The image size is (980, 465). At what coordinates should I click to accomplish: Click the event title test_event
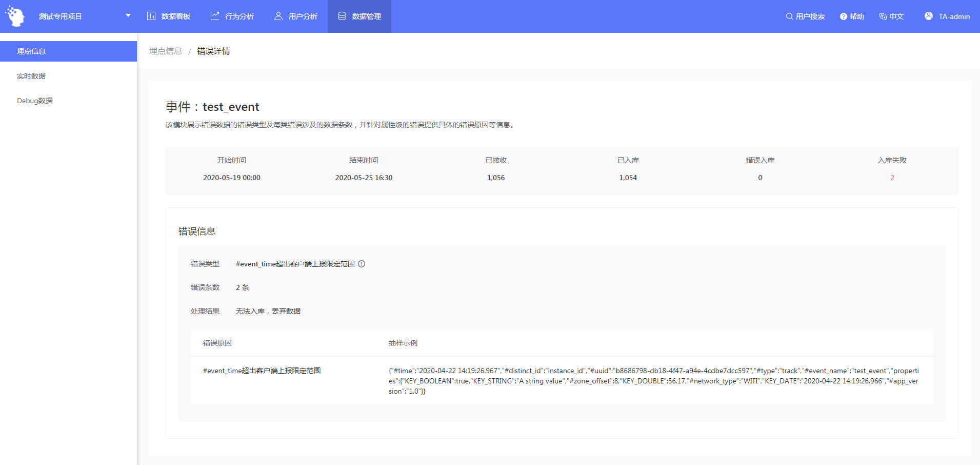pos(231,107)
